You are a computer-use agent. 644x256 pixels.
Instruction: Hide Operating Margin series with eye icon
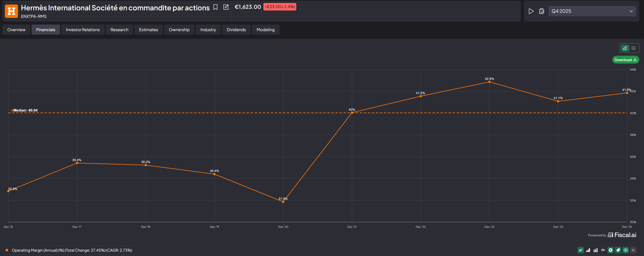click(625, 250)
